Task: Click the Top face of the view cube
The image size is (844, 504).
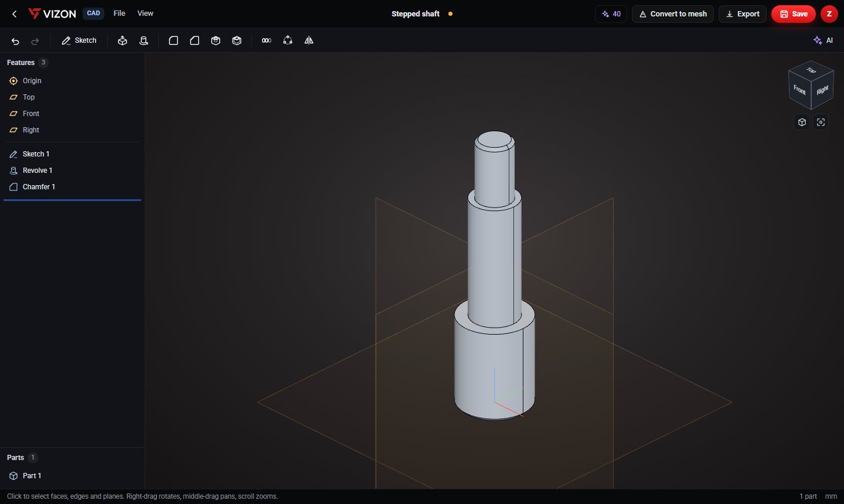Action: pyautogui.click(x=811, y=70)
